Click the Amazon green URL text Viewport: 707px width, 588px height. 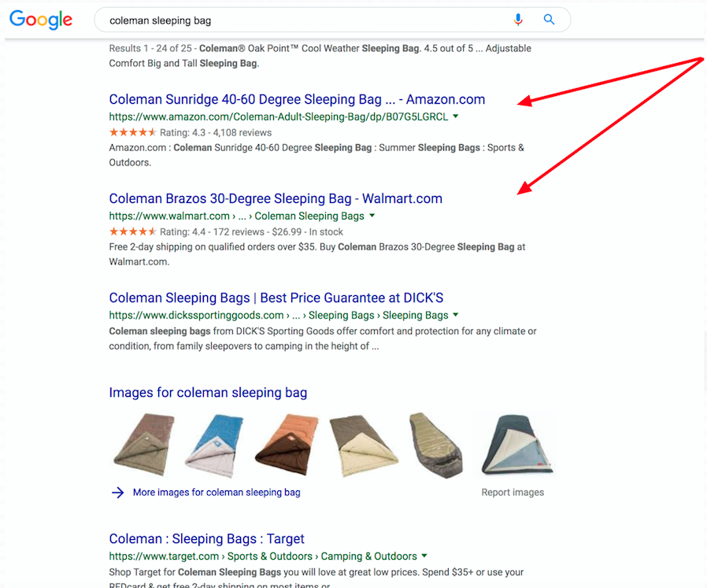coord(279,116)
